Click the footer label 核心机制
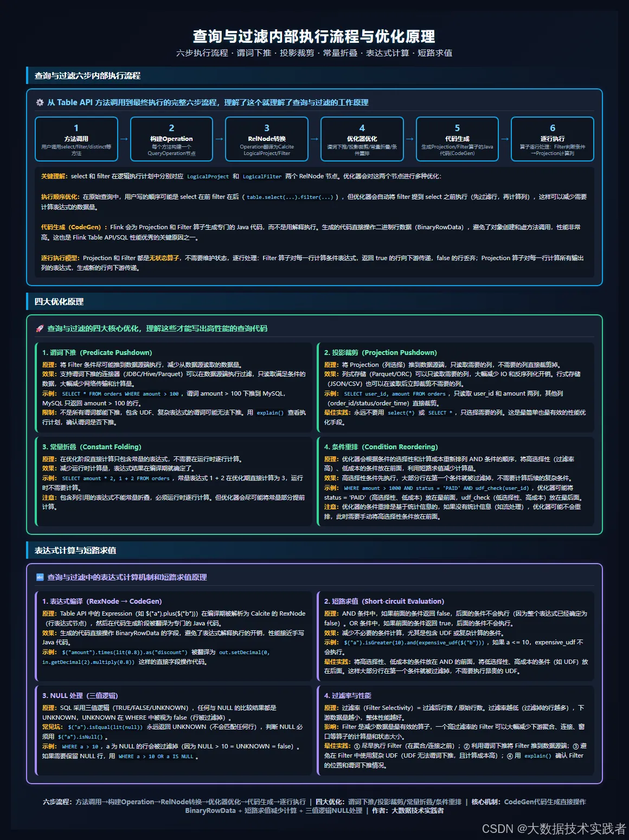This screenshot has width=629, height=840. [x=486, y=802]
